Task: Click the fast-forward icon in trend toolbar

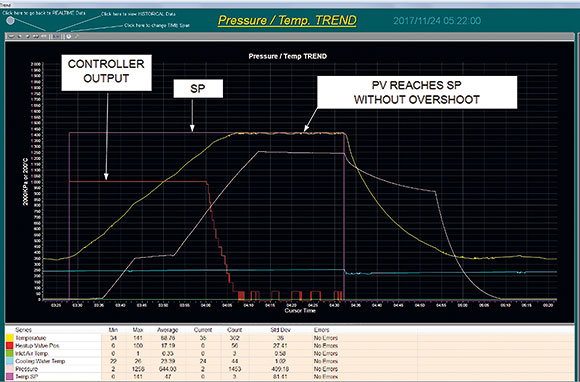Action: (x=36, y=36)
